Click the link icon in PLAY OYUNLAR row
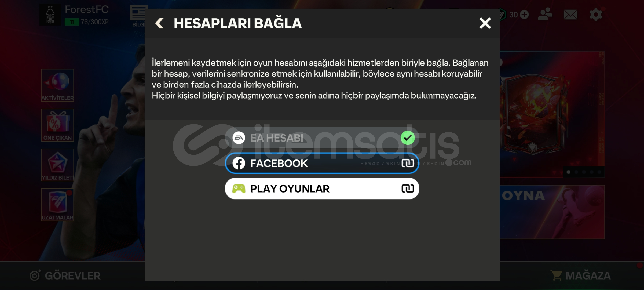 408,189
